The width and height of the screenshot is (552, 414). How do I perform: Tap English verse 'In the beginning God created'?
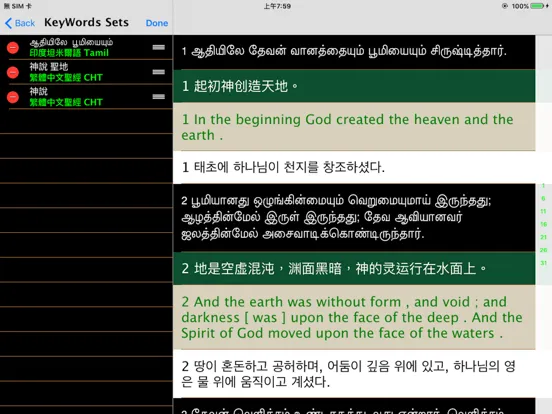pyautogui.click(x=354, y=127)
